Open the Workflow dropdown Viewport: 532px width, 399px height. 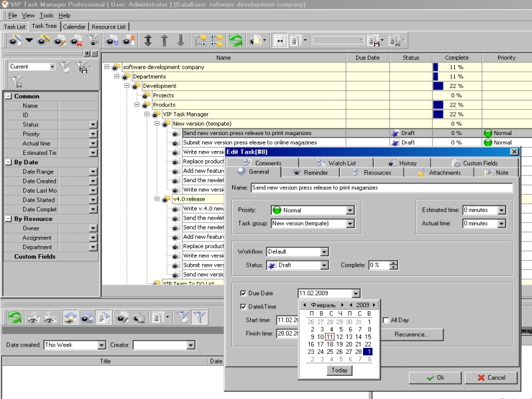tap(324, 252)
